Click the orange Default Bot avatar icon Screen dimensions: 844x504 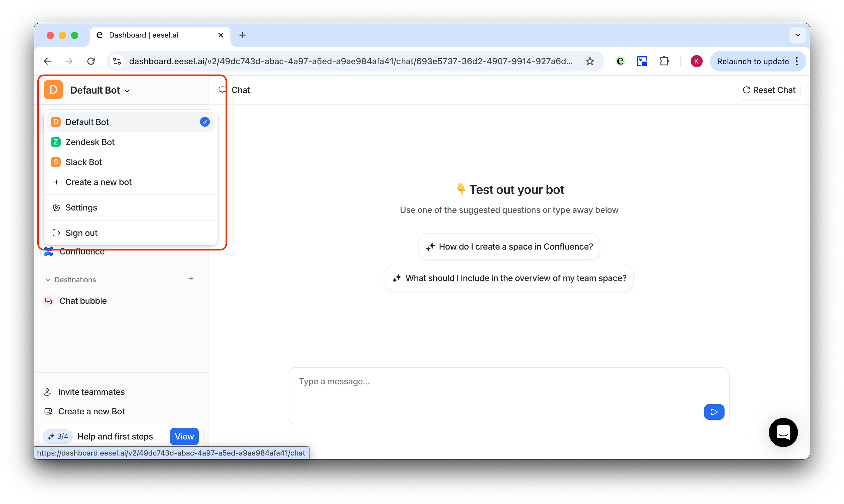pyautogui.click(x=53, y=90)
